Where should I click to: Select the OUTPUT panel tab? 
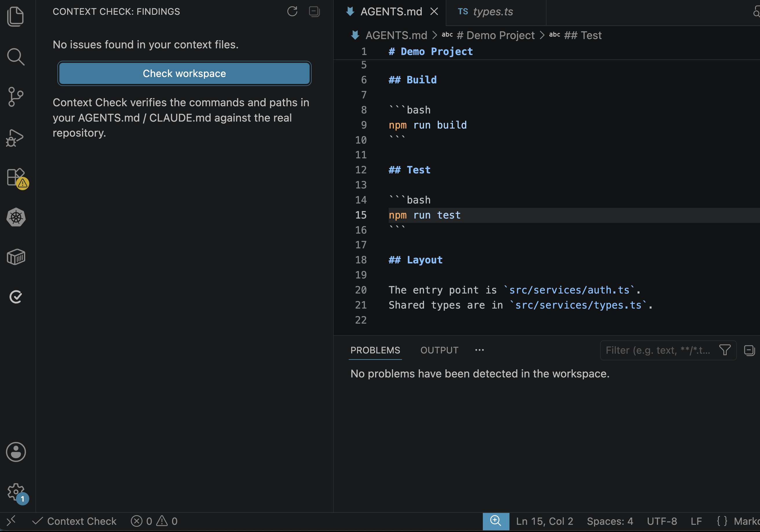pyautogui.click(x=439, y=350)
